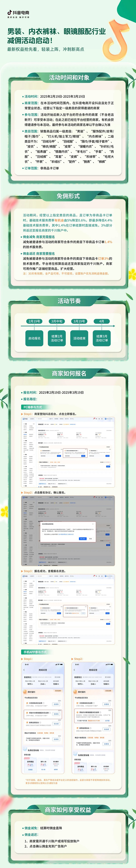
Task: Tap back arrow in Step1 phone screen
Action: point(24,670)
